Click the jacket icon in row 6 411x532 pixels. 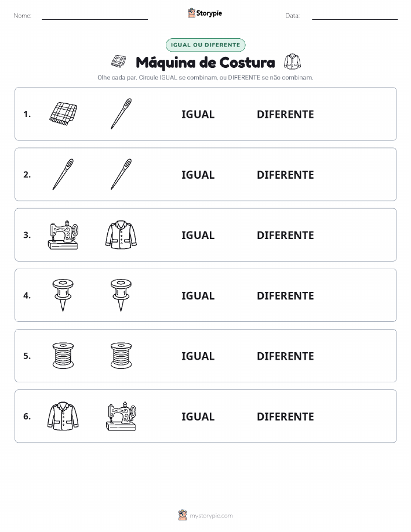click(x=63, y=416)
